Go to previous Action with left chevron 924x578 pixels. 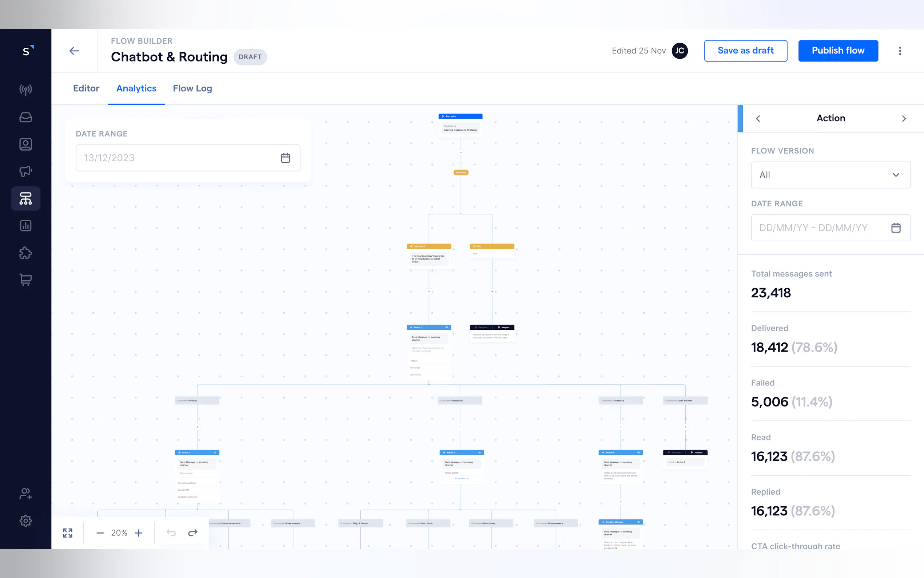pyautogui.click(x=758, y=119)
